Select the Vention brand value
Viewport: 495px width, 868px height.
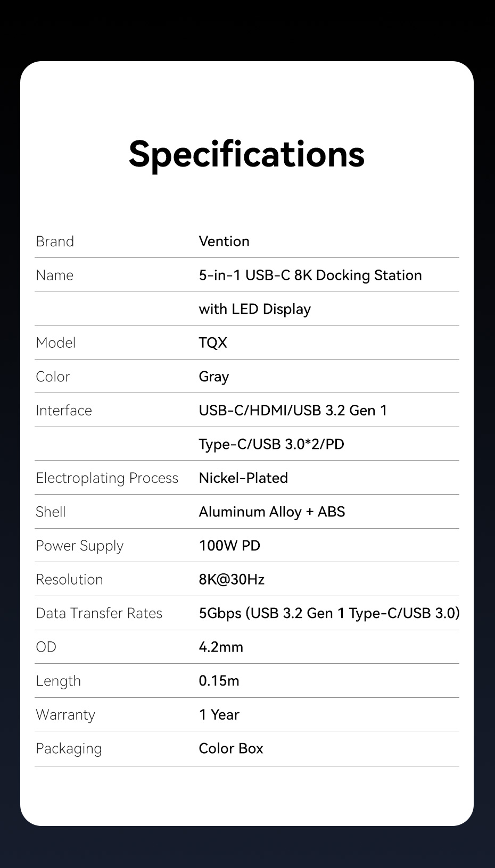(x=224, y=241)
